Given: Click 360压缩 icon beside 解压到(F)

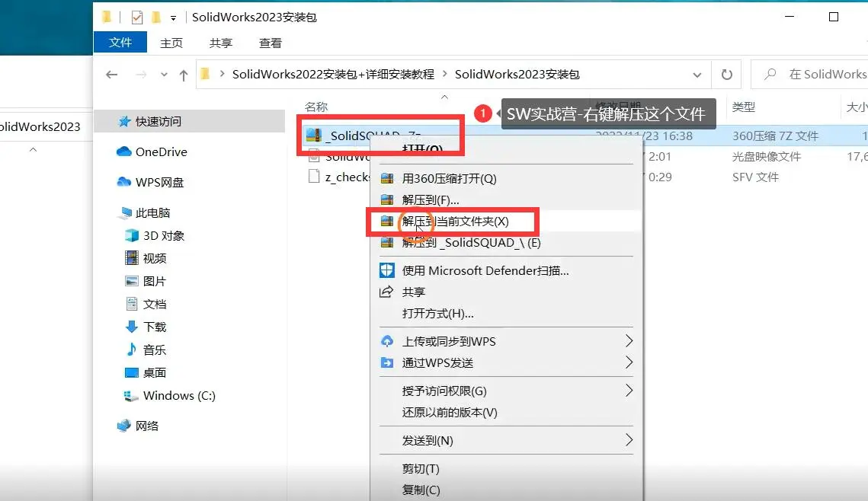Looking at the screenshot, I should point(387,199).
